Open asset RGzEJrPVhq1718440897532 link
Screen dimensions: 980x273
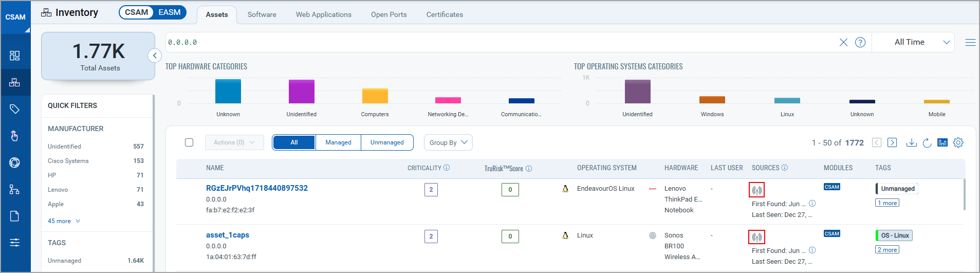[257, 188]
